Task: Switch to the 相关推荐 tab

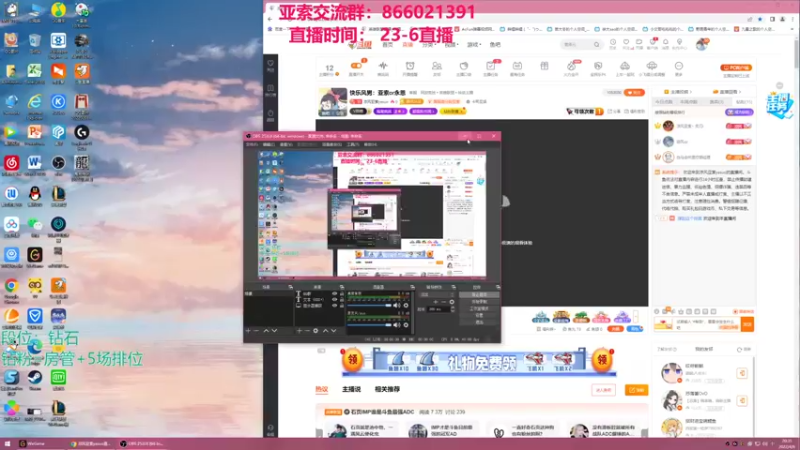Action: [x=387, y=389]
